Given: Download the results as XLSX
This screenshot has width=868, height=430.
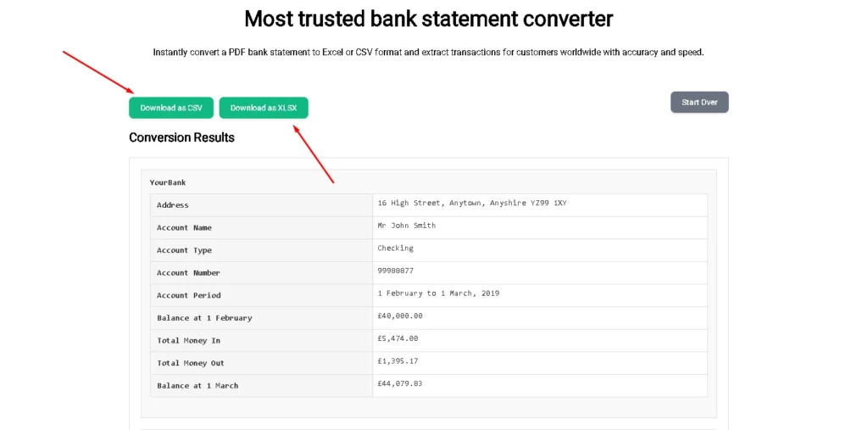Looking at the screenshot, I should coord(264,108).
